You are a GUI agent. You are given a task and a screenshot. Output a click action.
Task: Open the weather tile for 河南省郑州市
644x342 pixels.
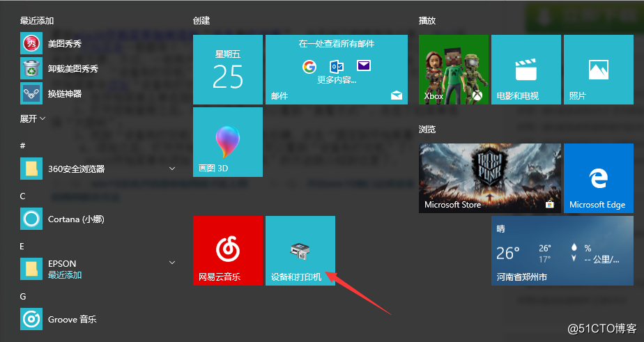point(562,251)
